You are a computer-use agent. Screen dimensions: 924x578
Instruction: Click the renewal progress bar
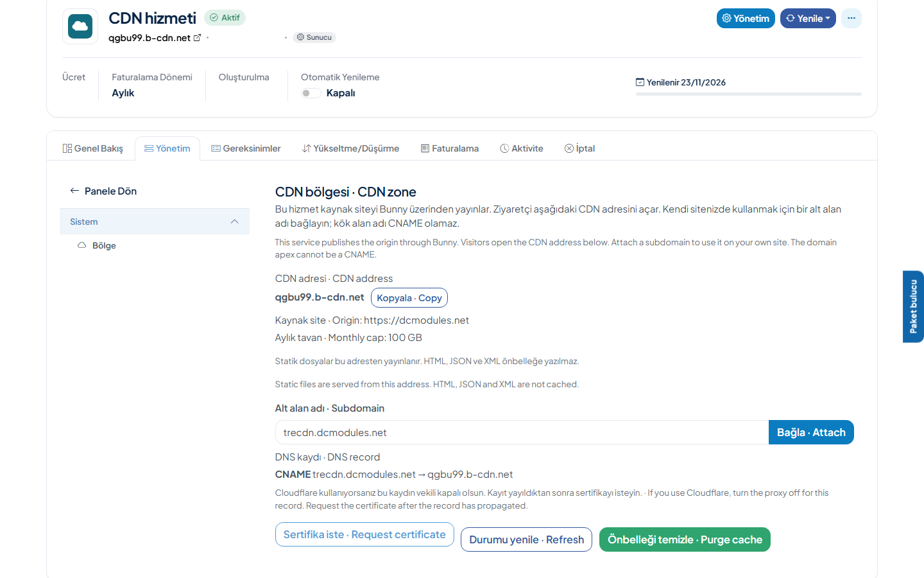pos(748,94)
